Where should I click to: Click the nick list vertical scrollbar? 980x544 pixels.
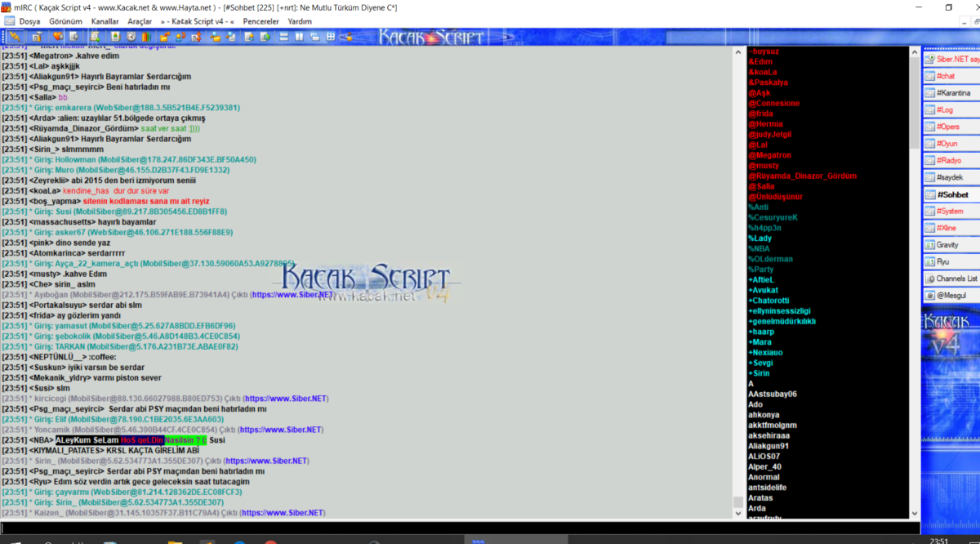click(x=914, y=283)
